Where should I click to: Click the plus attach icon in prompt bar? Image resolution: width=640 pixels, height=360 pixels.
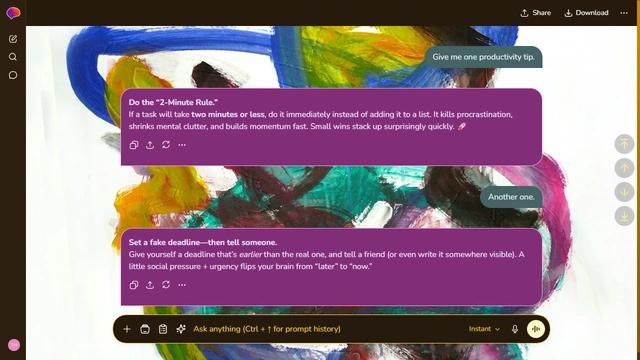point(127,329)
